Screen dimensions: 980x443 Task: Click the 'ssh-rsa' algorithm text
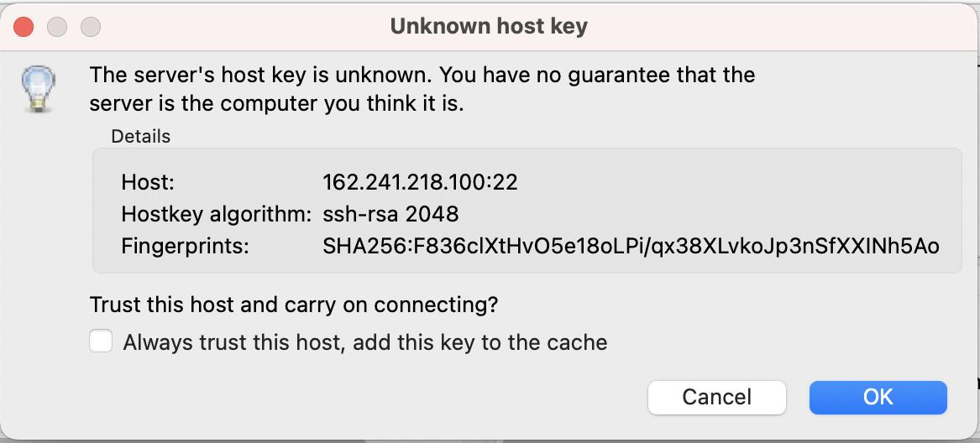360,214
